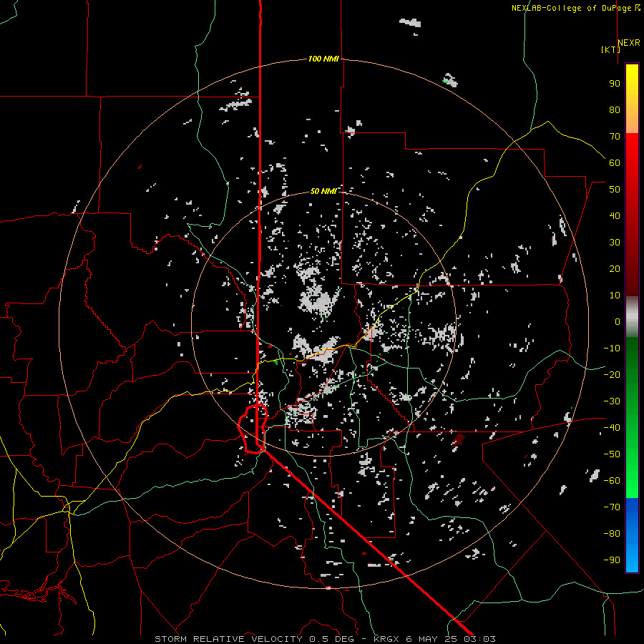Viewport: 644px width, 644px height.
Task: Click the NEXR label above color scale
Action: tap(629, 43)
